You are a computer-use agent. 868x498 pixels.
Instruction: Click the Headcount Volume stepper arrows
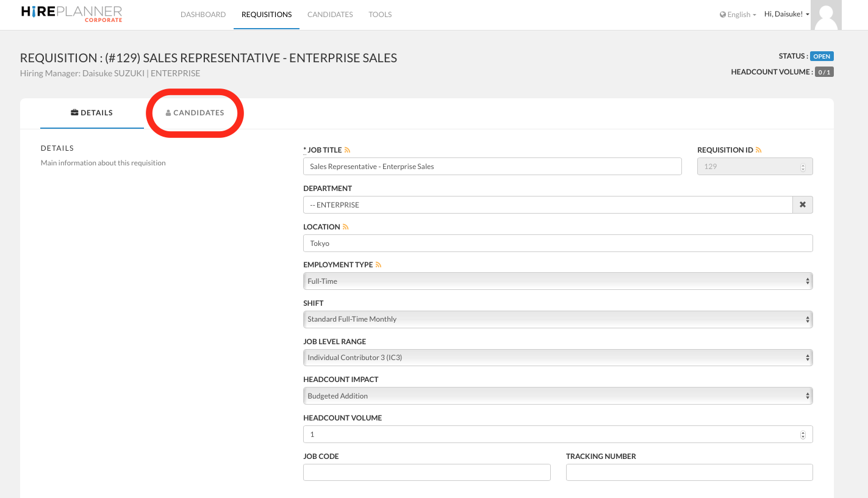click(802, 435)
